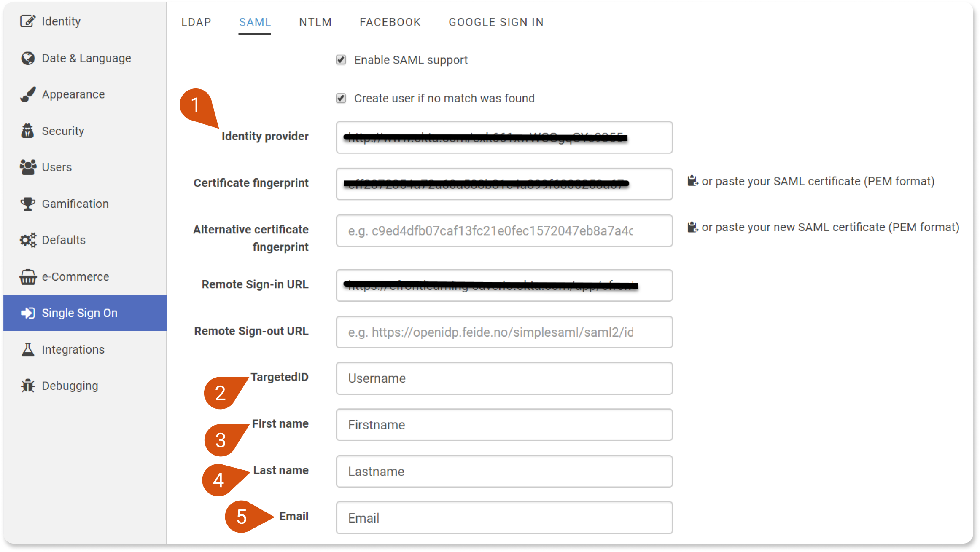Toggle Enable SAML support checkbox
The image size is (980, 552).
341,60
